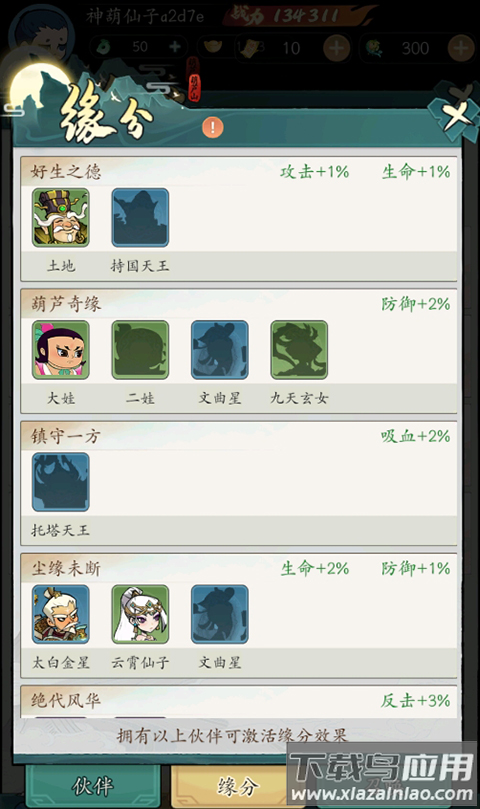
Task: Open the orange exclamation info icon
Action: 213,127
